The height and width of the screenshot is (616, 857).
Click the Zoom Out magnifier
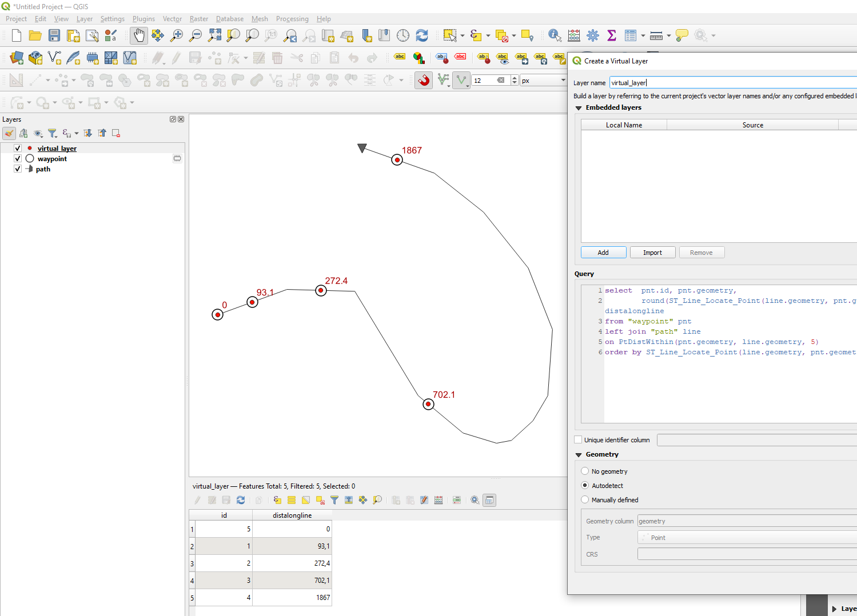coord(196,35)
